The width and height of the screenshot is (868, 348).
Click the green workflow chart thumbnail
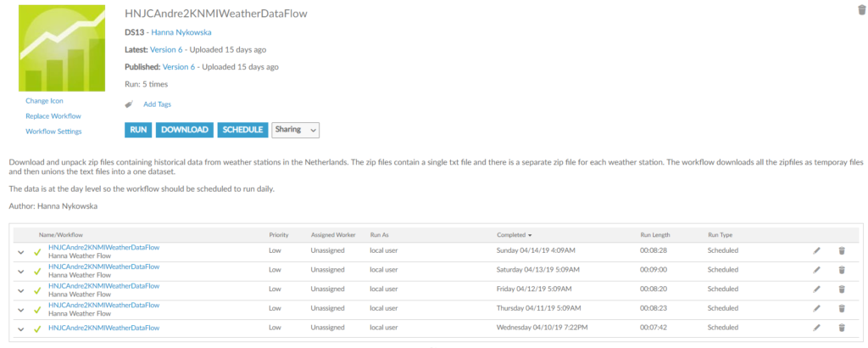point(62,48)
